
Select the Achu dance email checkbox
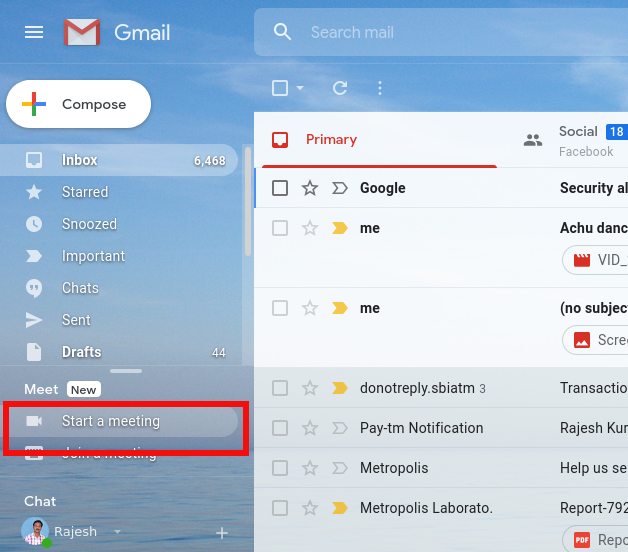click(280, 228)
